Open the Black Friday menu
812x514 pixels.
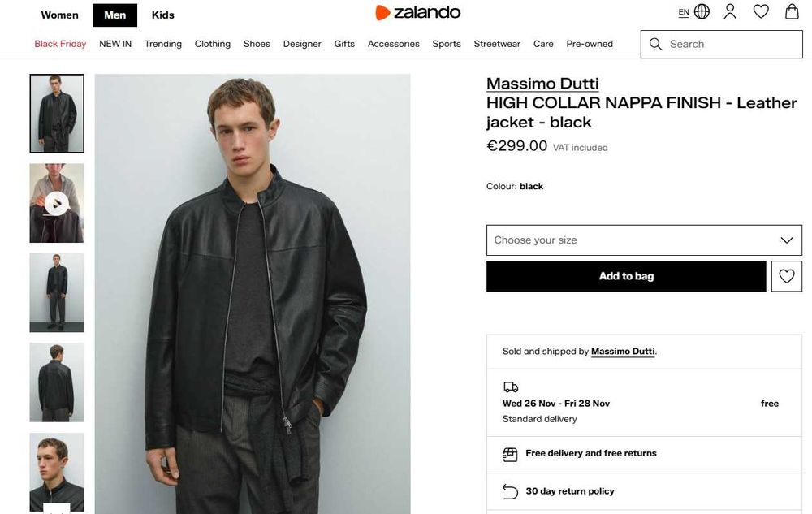[x=60, y=44]
